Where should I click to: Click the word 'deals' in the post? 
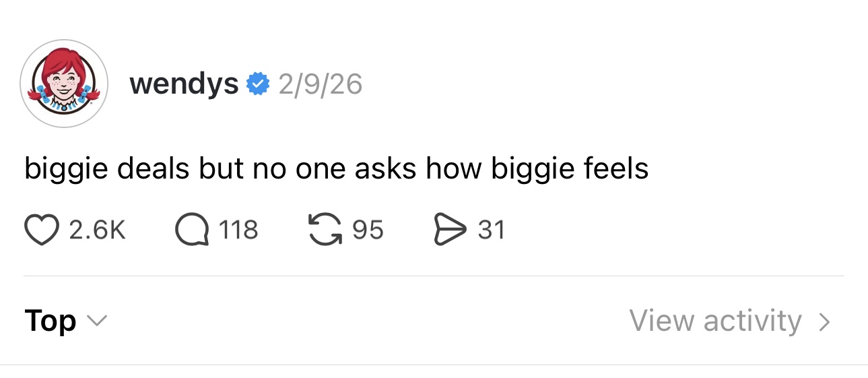(x=154, y=168)
